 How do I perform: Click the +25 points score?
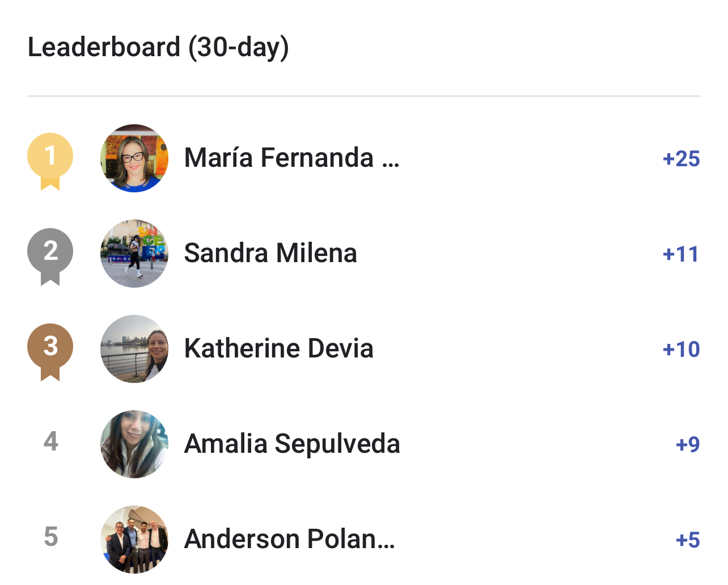pos(681,159)
